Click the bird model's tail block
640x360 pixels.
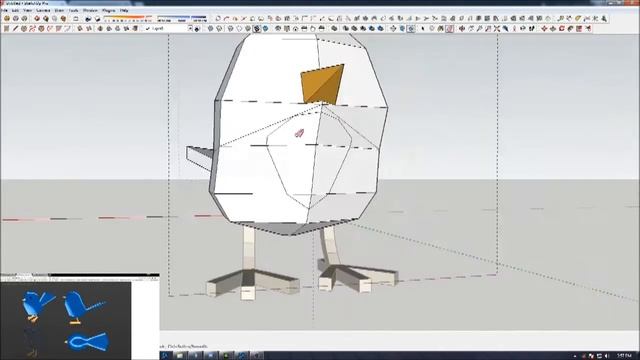pos(200,157)
